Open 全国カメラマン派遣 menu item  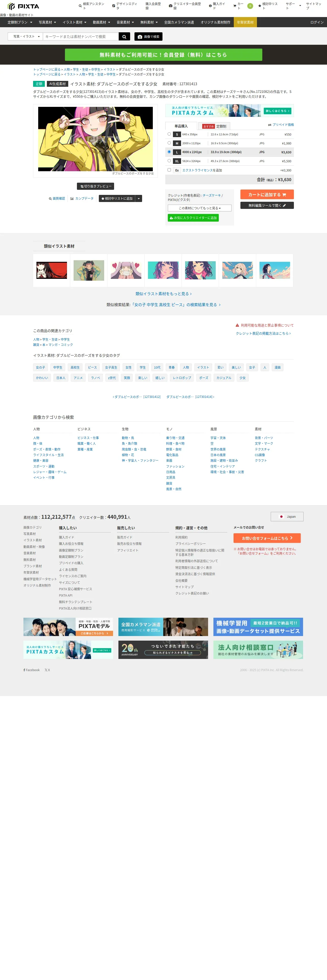coord(179,22)
